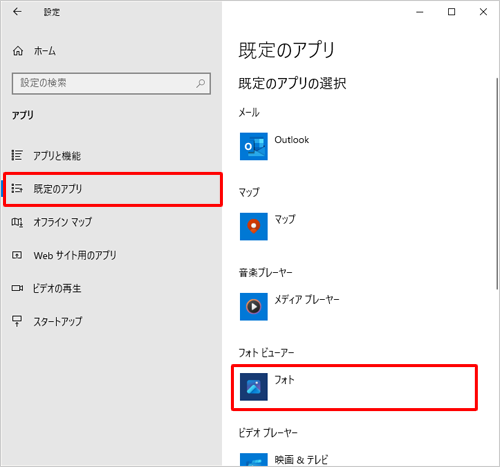Viewport: 500px width, 467px height.
Task: Click the スタートアップ icon
Action: 17,321
